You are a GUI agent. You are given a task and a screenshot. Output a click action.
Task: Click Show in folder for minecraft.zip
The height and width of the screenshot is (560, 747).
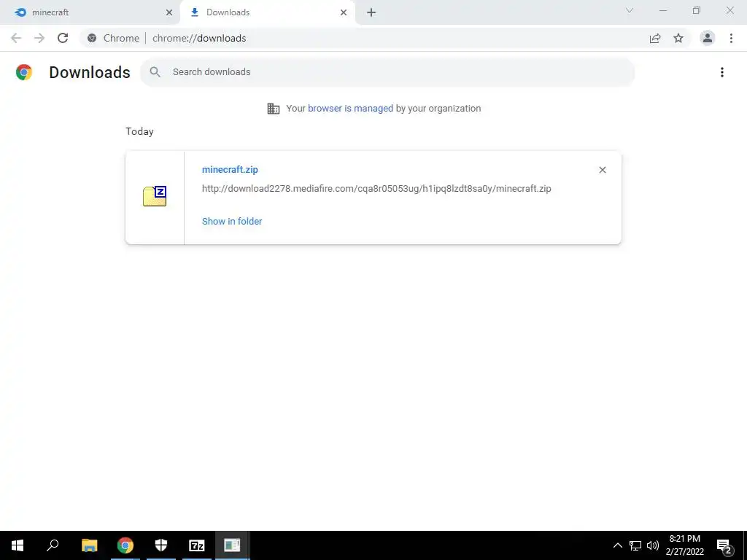[232, 222]
